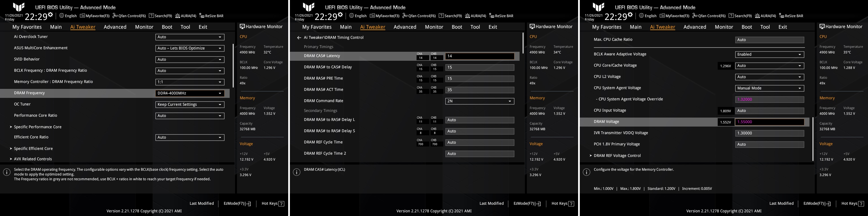Open the CPU L2 Voltage dropdown
Screen dimensions: 868x216
pyautogui.click(x=769, y=77)
